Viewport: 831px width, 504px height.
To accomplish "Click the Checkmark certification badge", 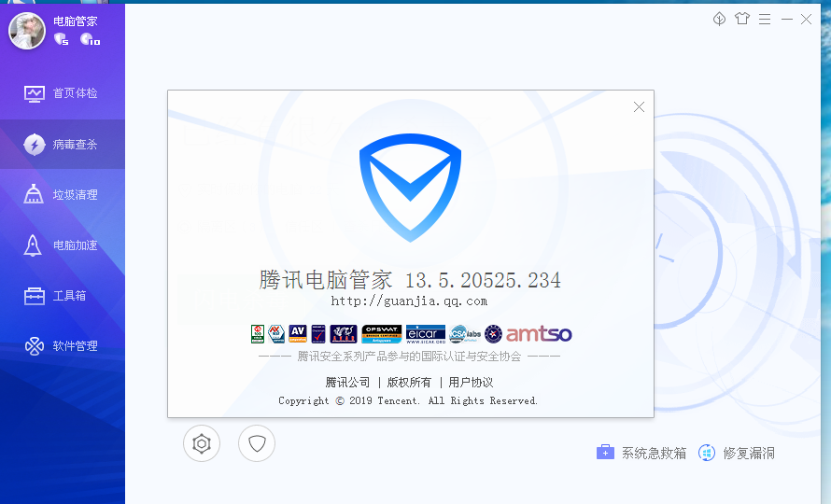I will (318, 334).
